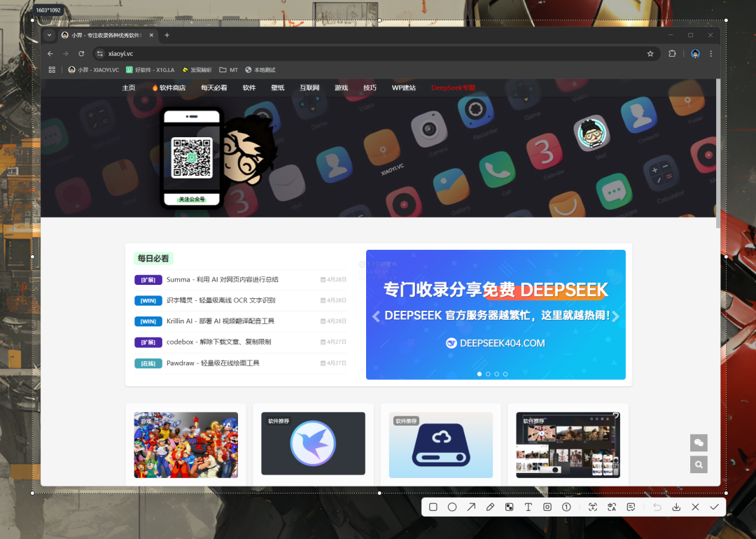Open the 软件 nav item

[249, 87]
